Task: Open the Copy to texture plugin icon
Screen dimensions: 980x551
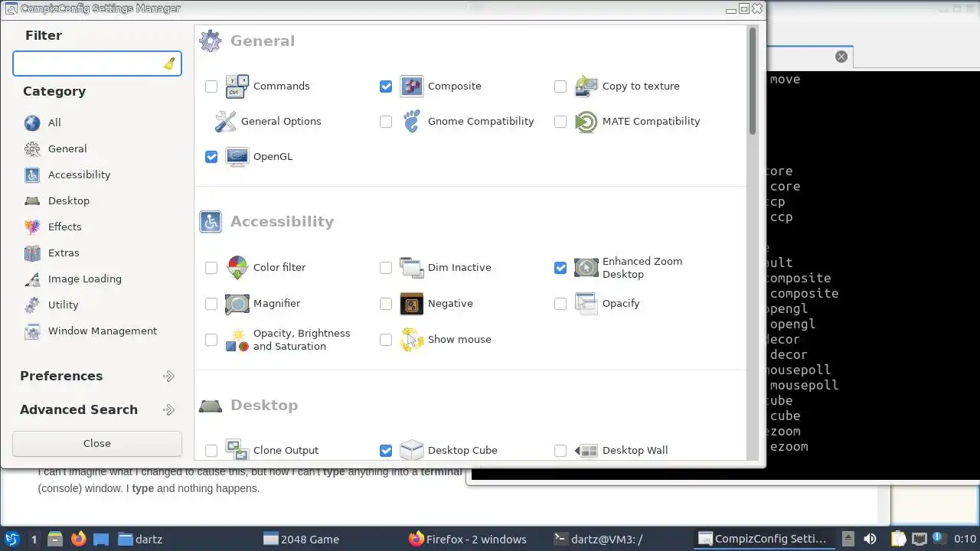Action: [586, 86]
